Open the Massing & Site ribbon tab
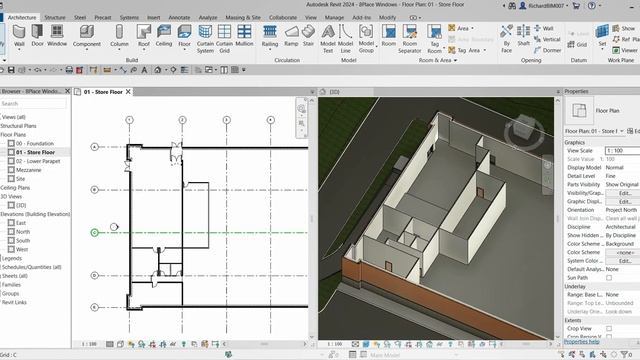640x360 pixels. (x=243, y=18)
